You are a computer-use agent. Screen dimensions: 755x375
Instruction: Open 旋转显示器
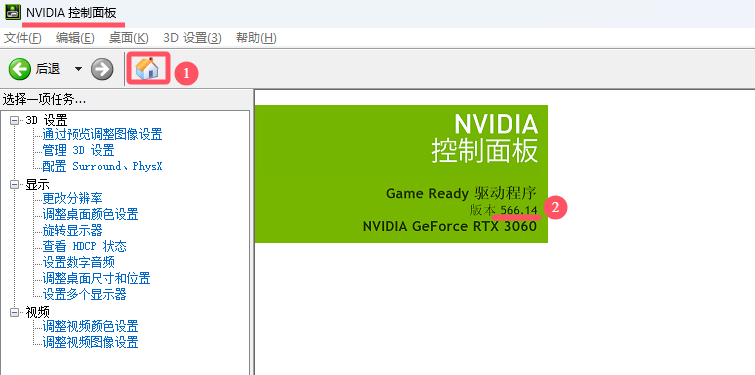(72, 230)
